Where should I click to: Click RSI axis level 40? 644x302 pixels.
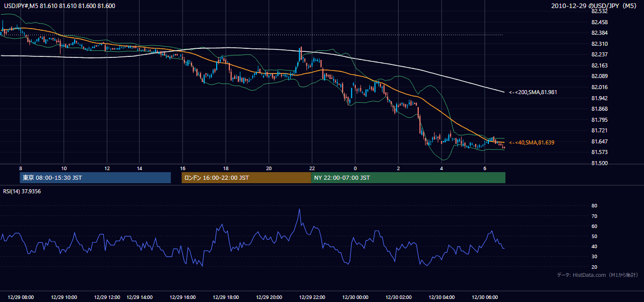point(594,246)
